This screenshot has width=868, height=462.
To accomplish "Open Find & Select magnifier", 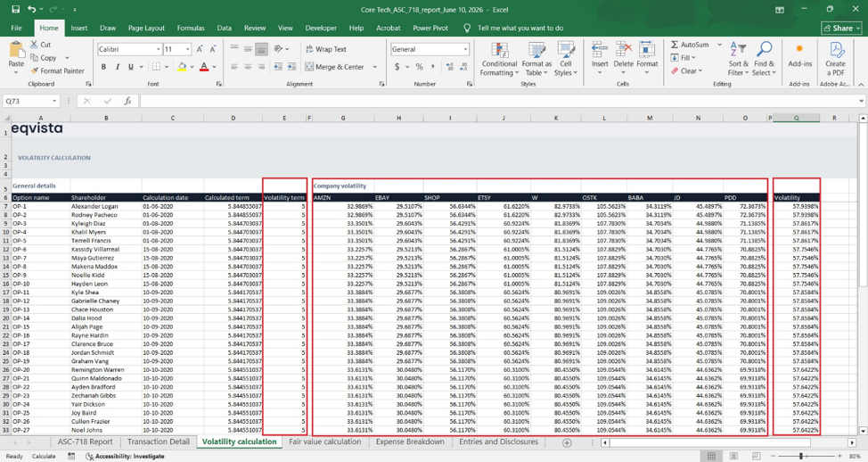I will pos(764,59).
